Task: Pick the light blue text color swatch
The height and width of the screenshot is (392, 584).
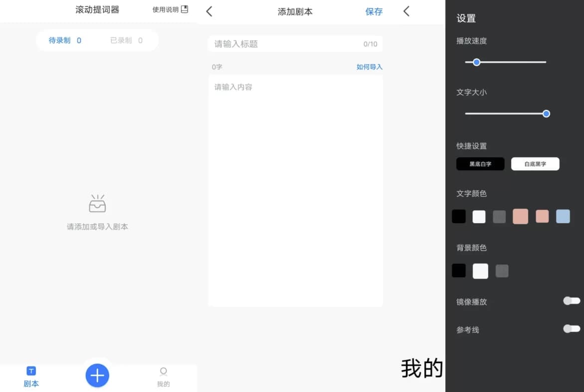Action: 562,216
